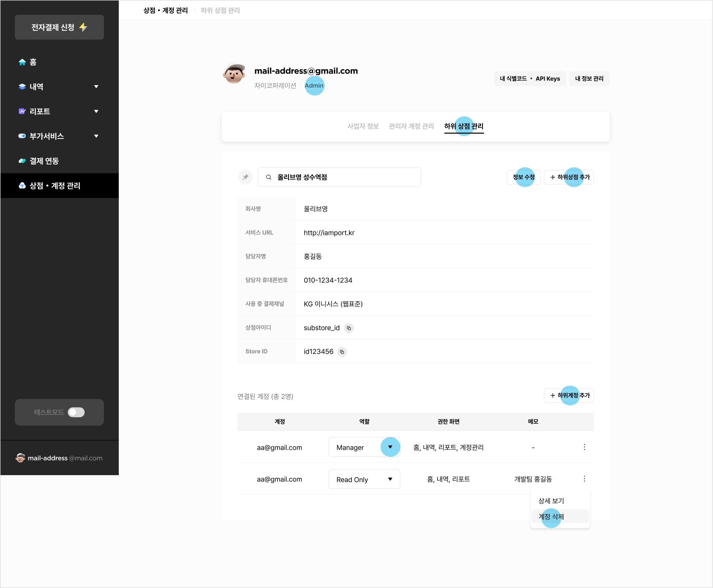Click the 내역 sidebar icon
This screenshot has height=588, width=713.
[21, 86]
